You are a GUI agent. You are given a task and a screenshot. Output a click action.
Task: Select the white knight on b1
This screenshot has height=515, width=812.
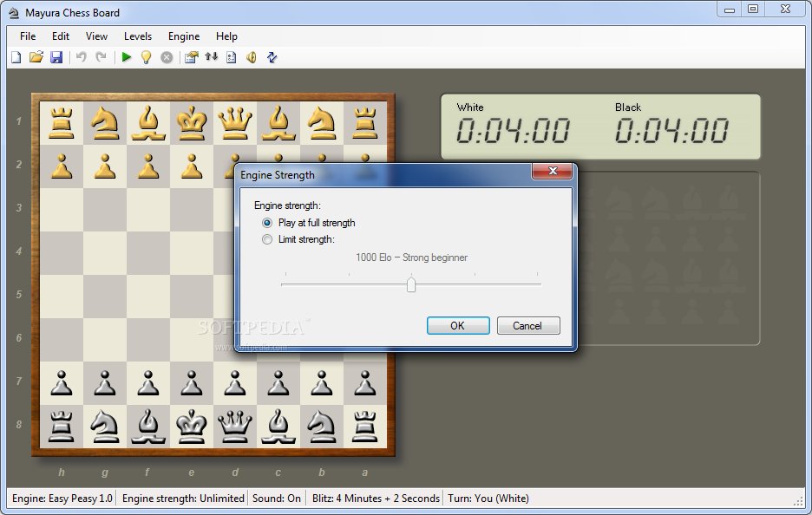click(322, 123)
